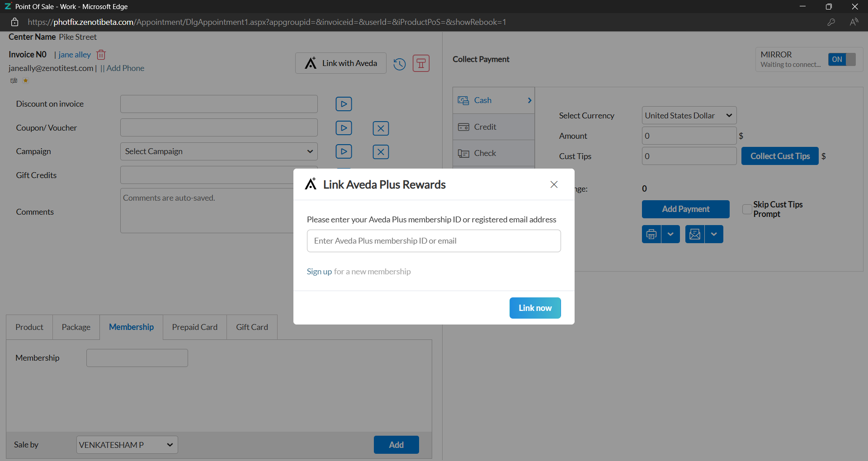Click the janeally@zenotitest.com email text
The height and width of the screenshot is (461, 868).
[x=51, y=68]
